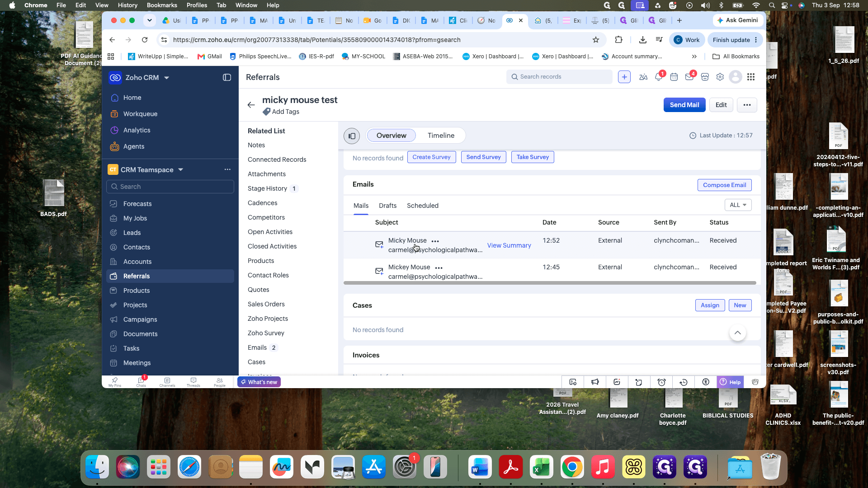Expand the Zoho CRM dropdown arrow

point(167,78)
